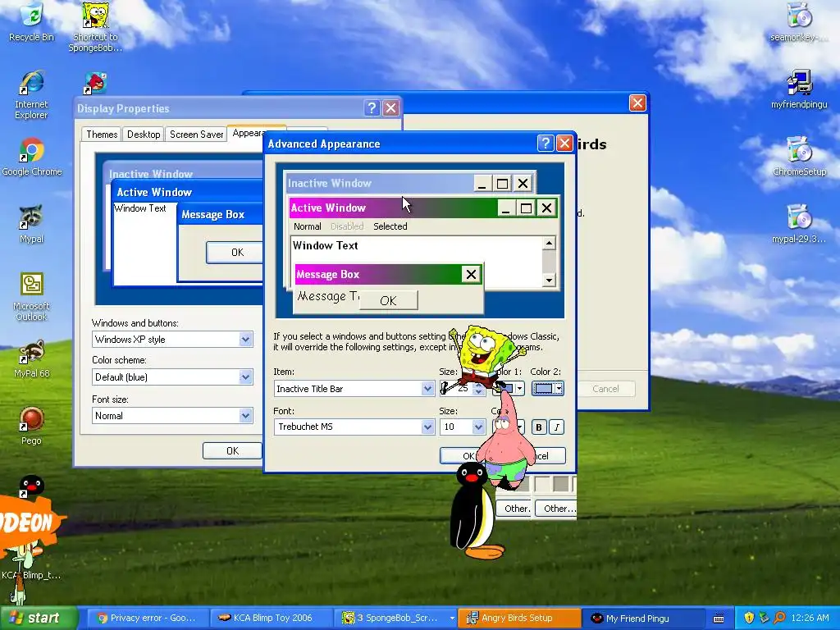Viewport: 840px width, 630px height.
Task: Click the Color 2 swatch
Action: pyautogui.click(x=543, y=388)
